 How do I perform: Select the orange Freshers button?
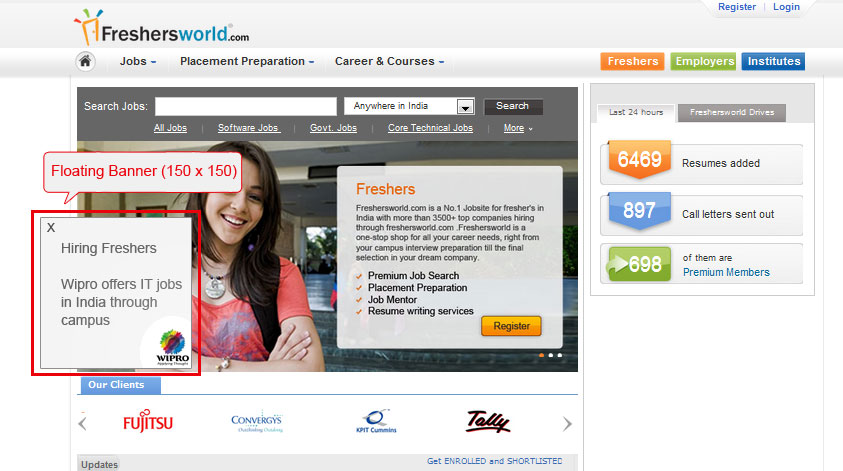pyautogui.click(x=632, y=61)
